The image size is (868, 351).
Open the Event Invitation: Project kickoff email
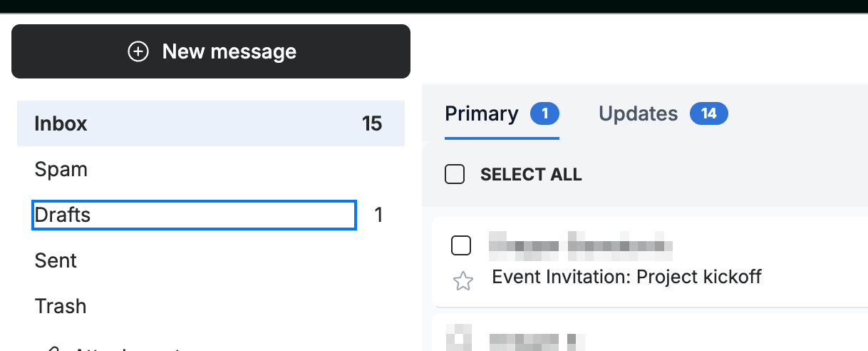[627, 277]
